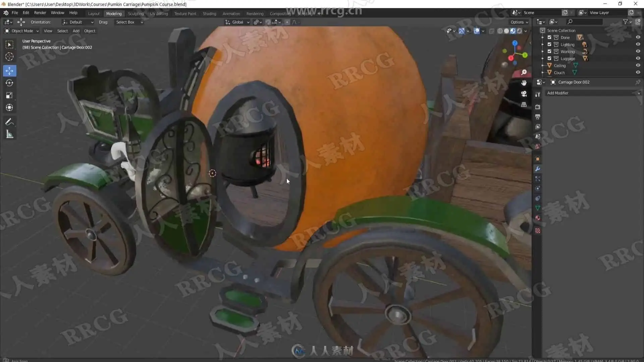Uncheck the Lighting collection checkbox
This screenshot has width=644, height=362.
coord(549,45)
